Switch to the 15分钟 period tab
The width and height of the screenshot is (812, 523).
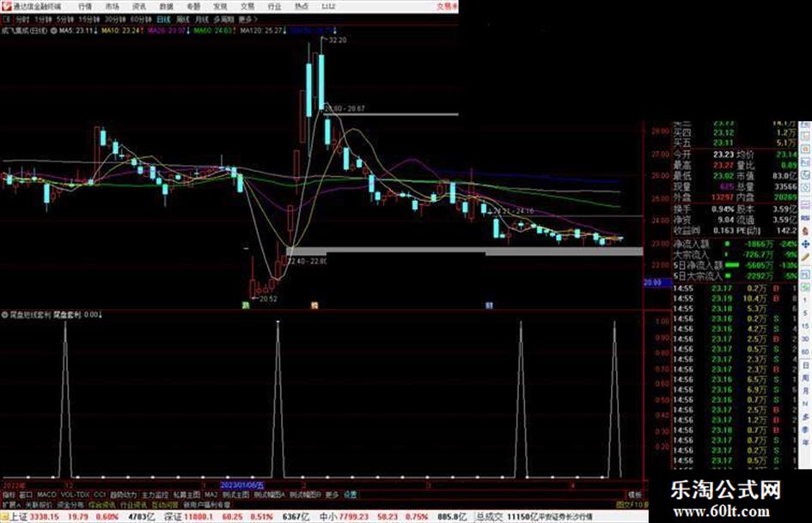pos(89,20)
